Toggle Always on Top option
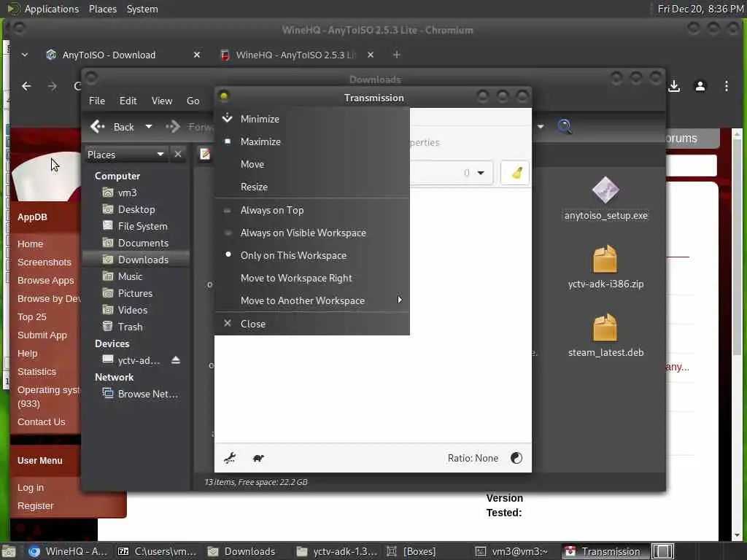Image resolution: width=747 pixels, height=560 pixels. (312, 210)
